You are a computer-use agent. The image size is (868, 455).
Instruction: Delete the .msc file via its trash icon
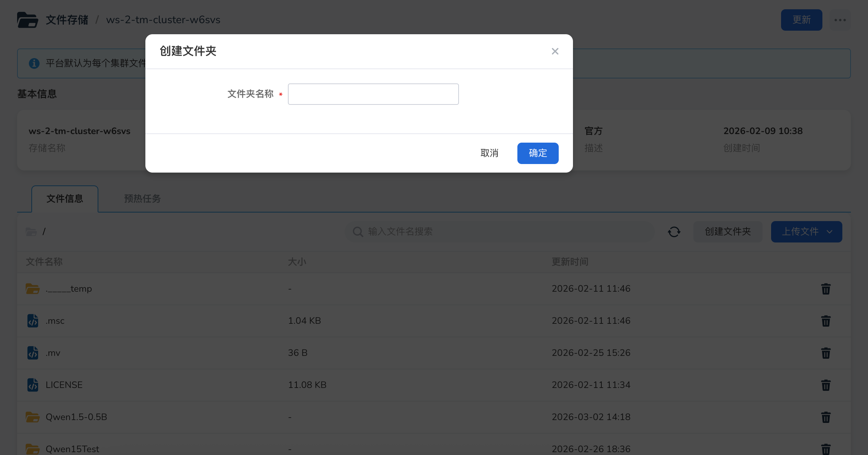click(x=826, y=321)
